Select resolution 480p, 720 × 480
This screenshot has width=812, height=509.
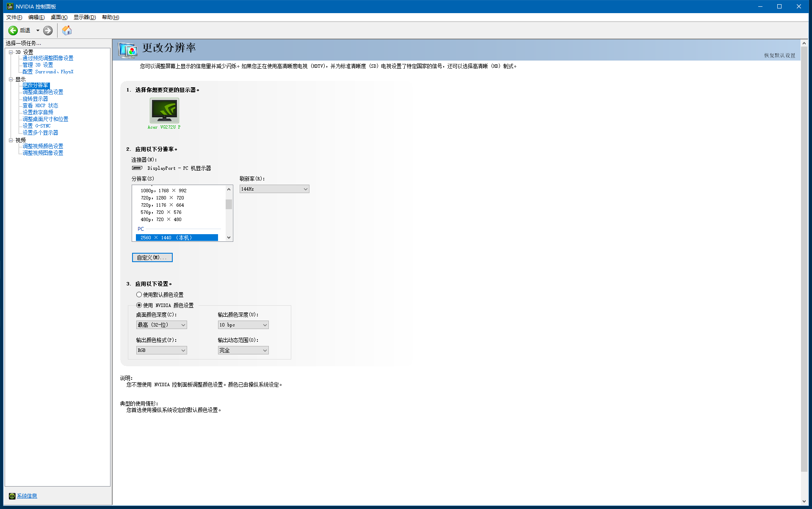[x=161, y=219]
